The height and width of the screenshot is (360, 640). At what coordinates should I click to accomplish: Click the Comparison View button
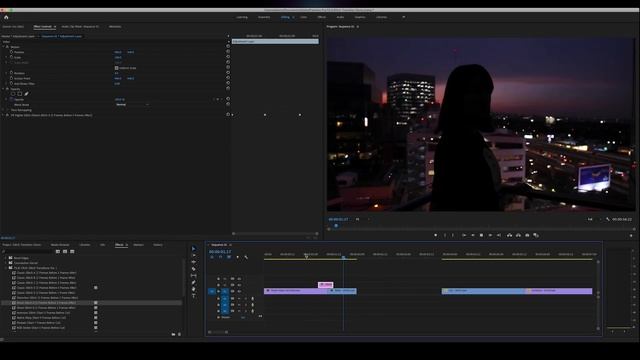(x=536, y=235)
